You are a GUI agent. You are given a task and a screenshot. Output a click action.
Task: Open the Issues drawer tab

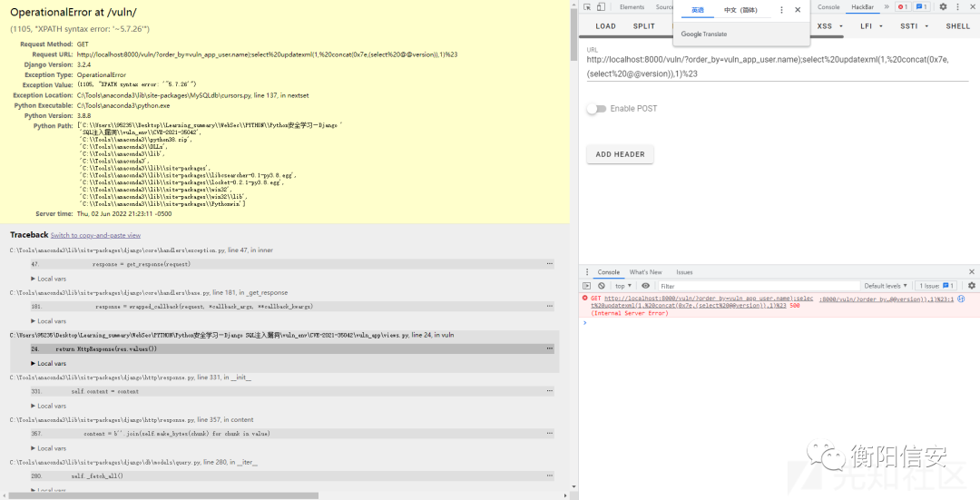[684, 272]
